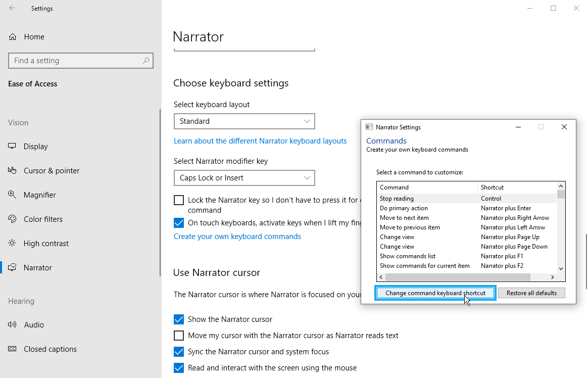Select the Show commands list row
Screen dimensions: 588x378
pos(467,256)
